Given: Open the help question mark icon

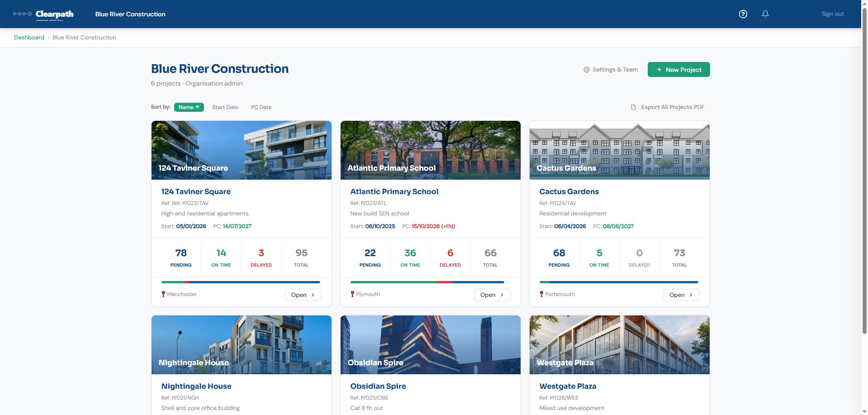Looking at the screenshot, I should (743, 14).
